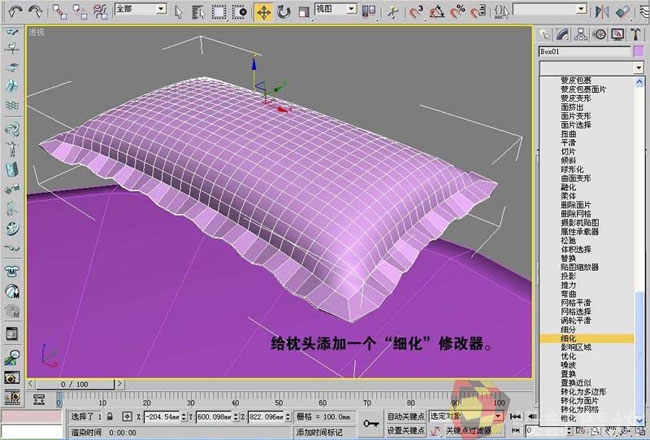Viewport: 650px width, 440px height.
Task: Pick the Rectangular Selection Region tool
Action: 219,12
